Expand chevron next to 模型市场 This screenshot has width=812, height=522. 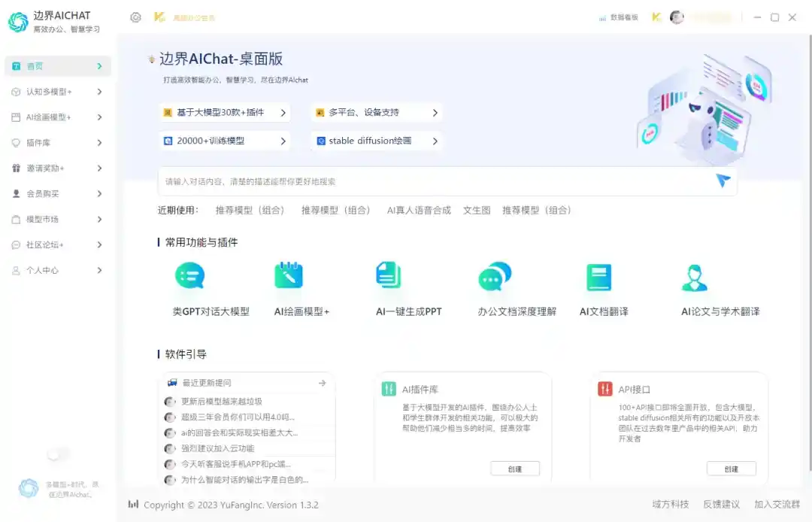point(99,219)
